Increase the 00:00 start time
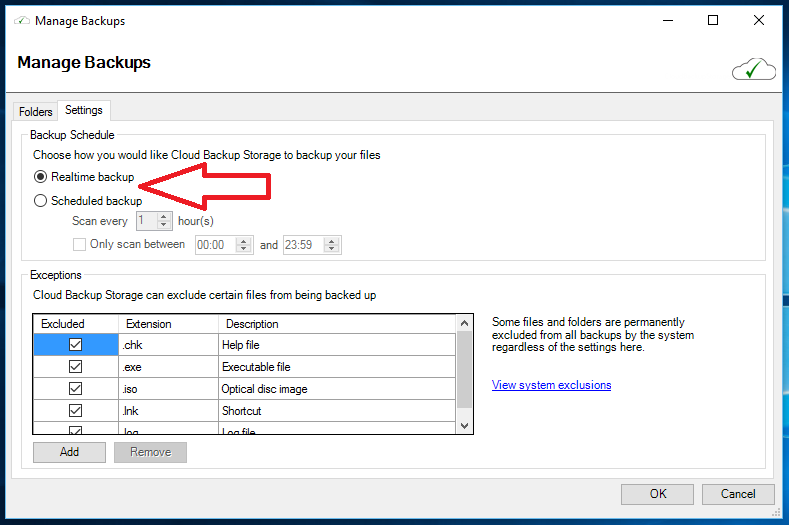The height and width of the screenshot is (525, 789). (244, 241)
